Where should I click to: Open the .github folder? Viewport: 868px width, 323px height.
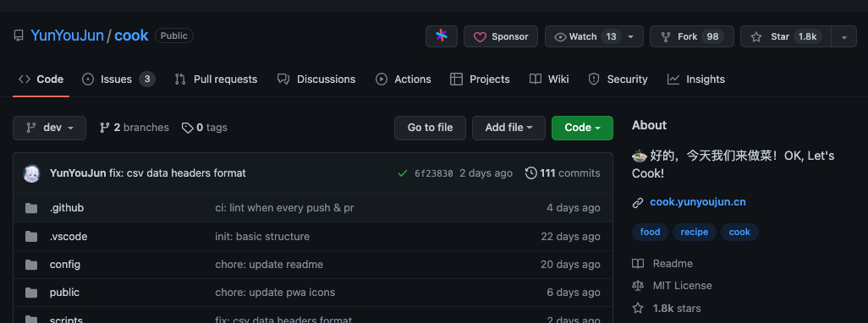[67, 208]
